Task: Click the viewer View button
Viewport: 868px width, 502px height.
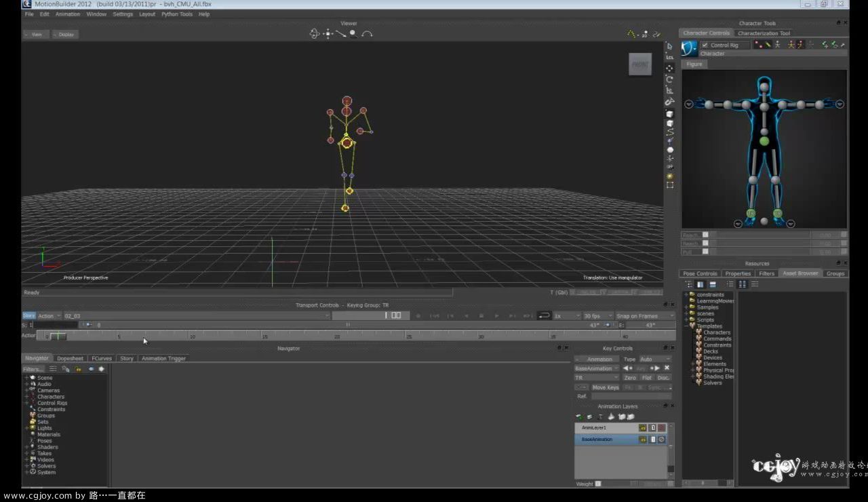Action: [35, 34]
